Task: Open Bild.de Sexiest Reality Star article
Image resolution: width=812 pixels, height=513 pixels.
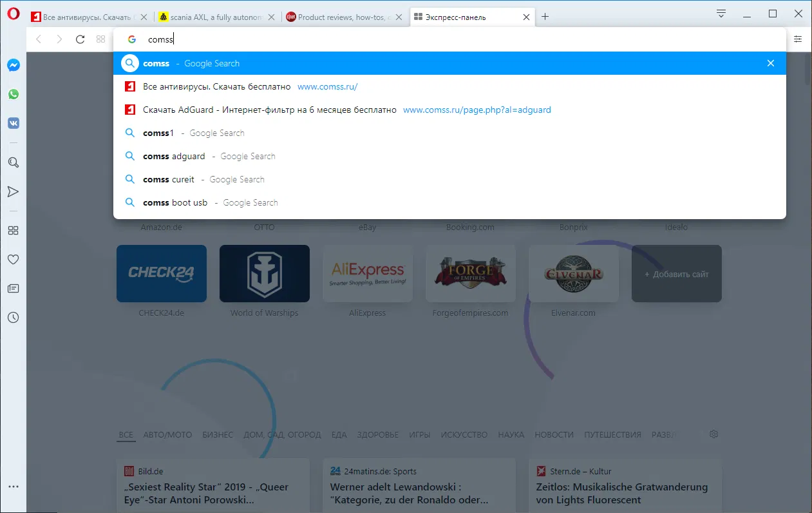Action: [213, 485]
